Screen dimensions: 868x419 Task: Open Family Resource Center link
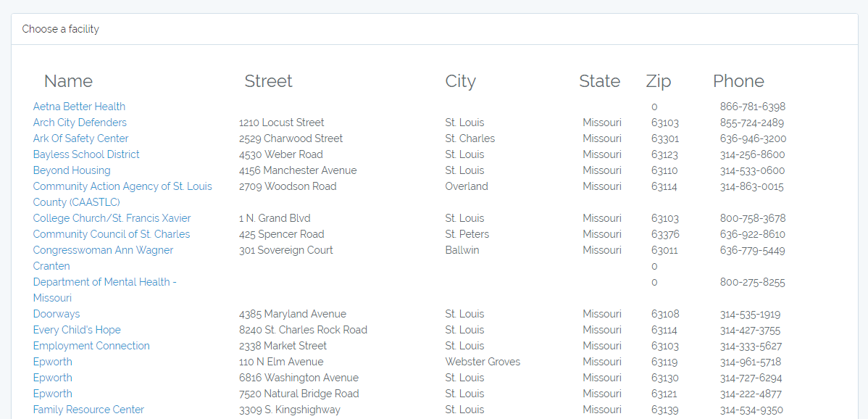88,410
